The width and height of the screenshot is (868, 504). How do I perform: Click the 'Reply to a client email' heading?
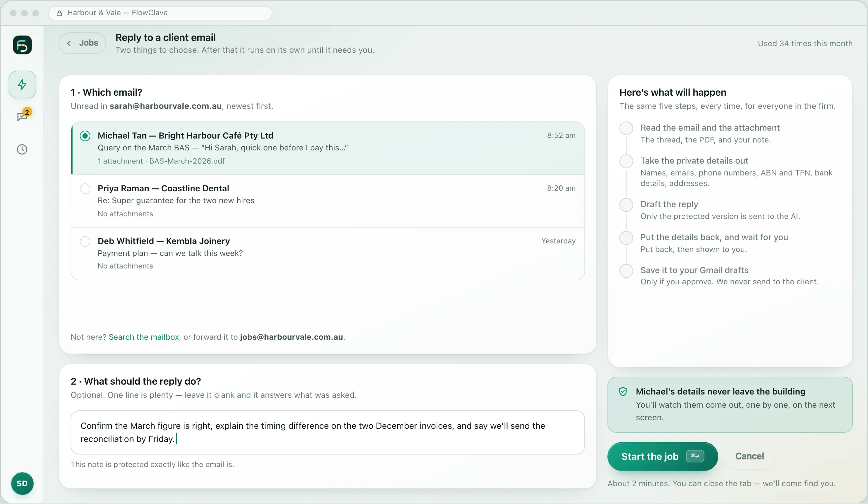(166, 37)
